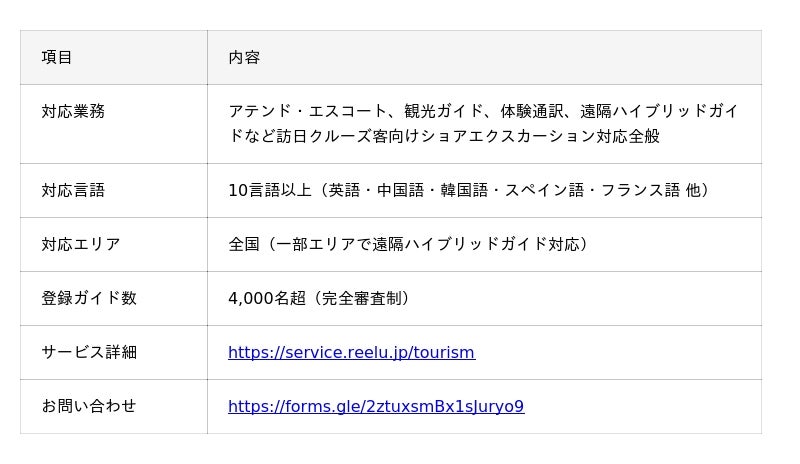Select the 対応エリア row label

click(x=81, y=244)
